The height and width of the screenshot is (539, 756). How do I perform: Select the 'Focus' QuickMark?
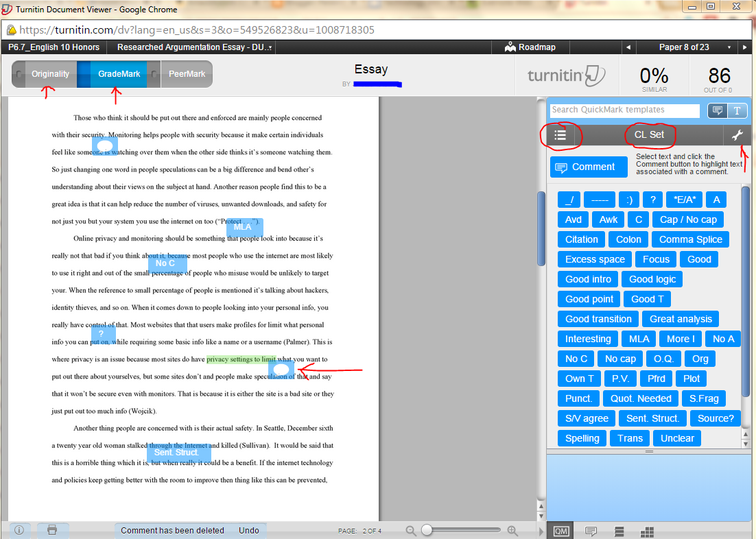coord(656,259)
